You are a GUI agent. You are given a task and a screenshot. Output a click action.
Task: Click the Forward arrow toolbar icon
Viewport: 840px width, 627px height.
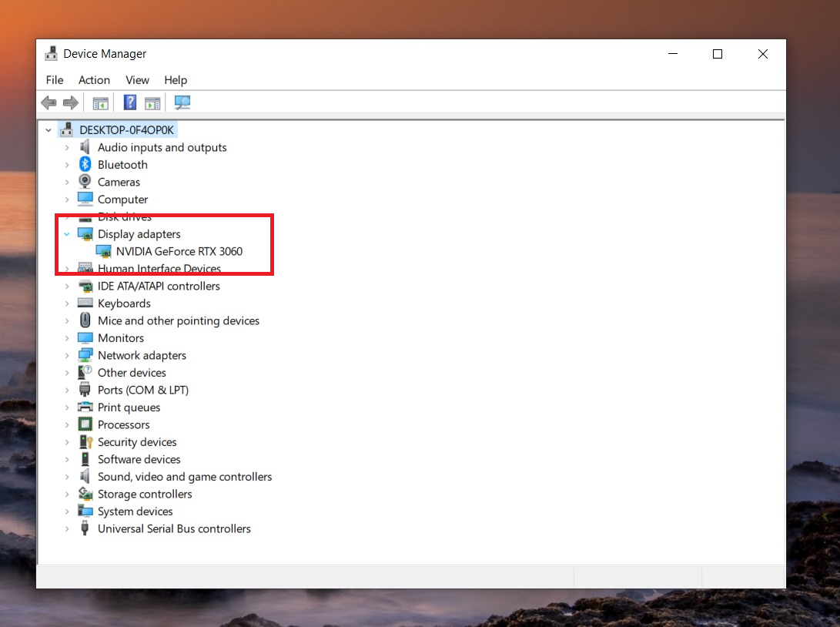(x=71, y=102)
